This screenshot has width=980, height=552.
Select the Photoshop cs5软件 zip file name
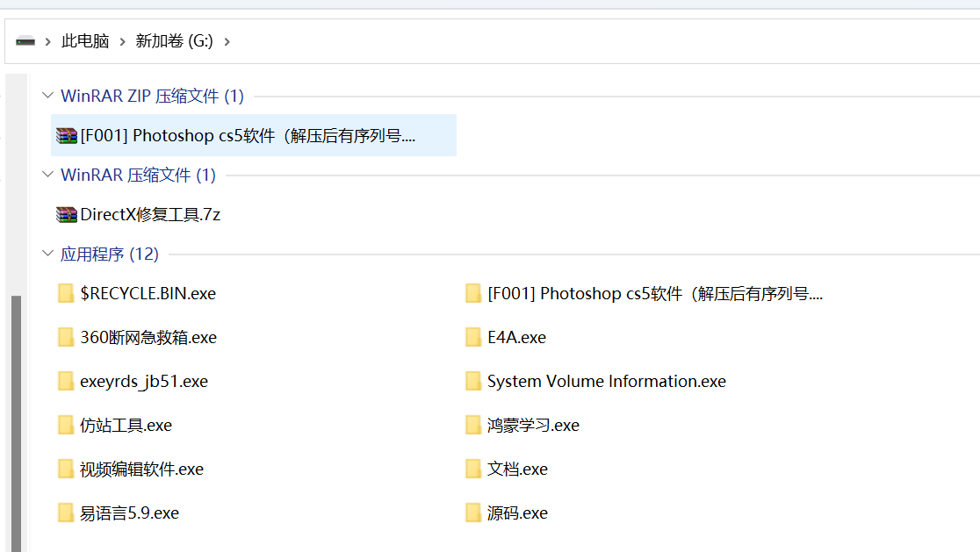249,135
